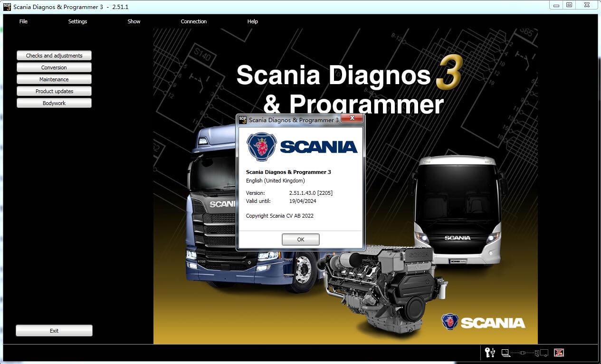Open the Connection menu
This screenshot has width=601, height=364.
(x=194, y=21)
